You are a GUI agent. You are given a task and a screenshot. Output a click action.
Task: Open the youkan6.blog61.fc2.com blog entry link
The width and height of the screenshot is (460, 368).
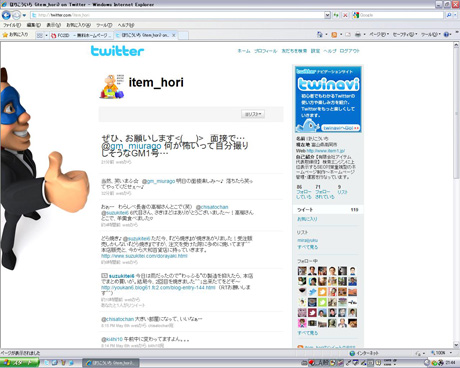(158, 287)
